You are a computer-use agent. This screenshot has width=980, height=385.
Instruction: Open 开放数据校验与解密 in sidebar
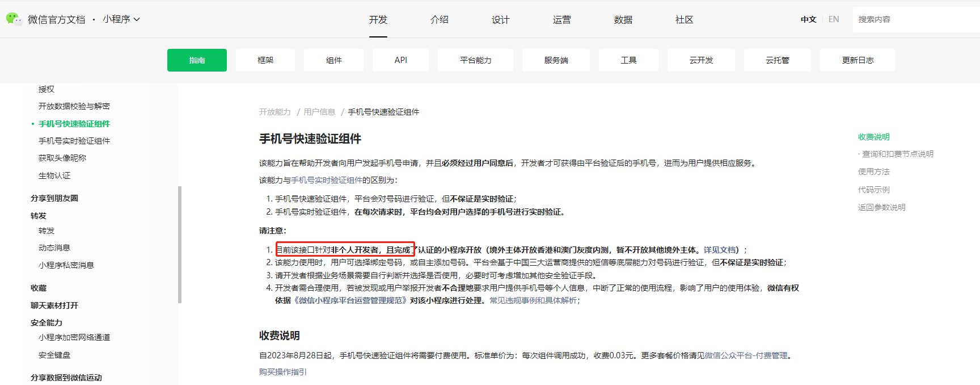click(x=74, y=106)
